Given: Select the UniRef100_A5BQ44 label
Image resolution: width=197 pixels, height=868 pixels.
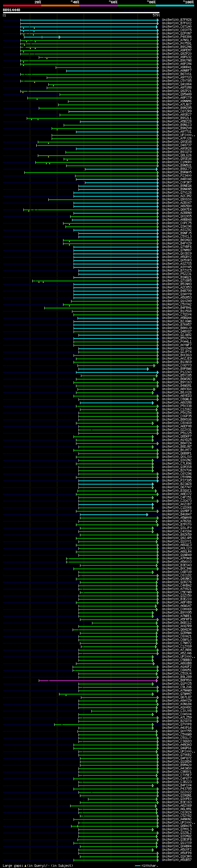Looking at the screenshot, I should click(x=176, y=318).
